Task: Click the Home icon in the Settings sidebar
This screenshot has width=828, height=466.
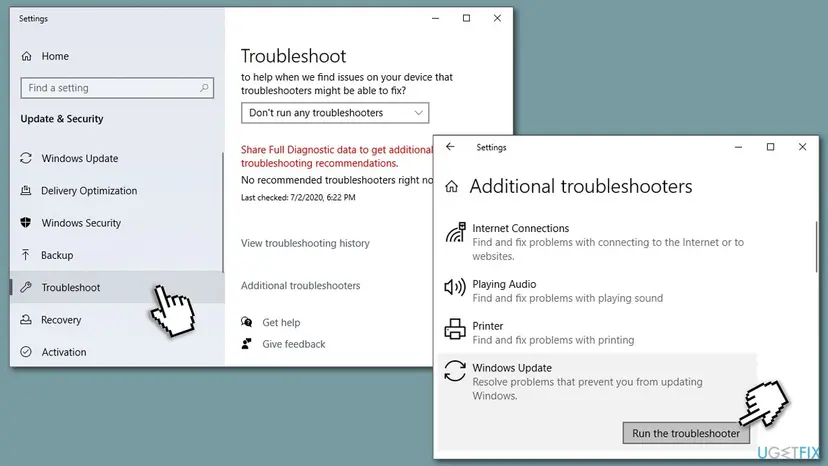Action: coord(26,56)
